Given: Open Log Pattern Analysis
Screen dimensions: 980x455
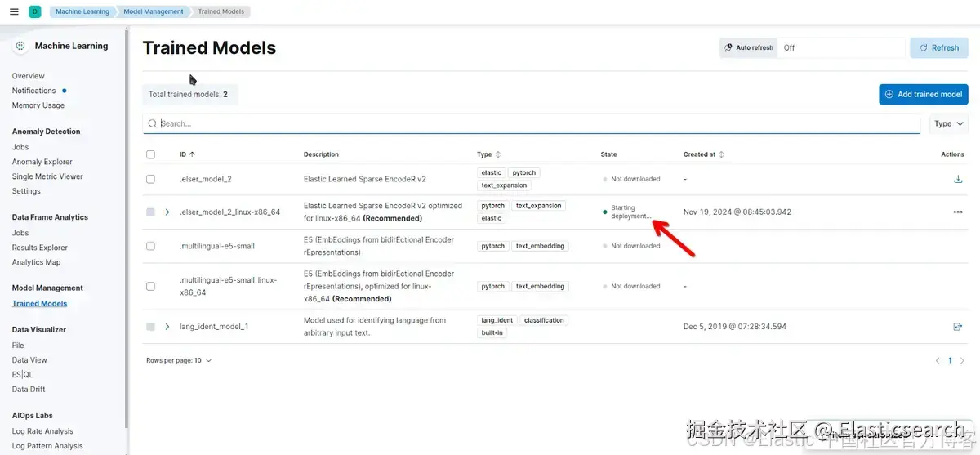Looking at the screenshot, I should 47,446.
